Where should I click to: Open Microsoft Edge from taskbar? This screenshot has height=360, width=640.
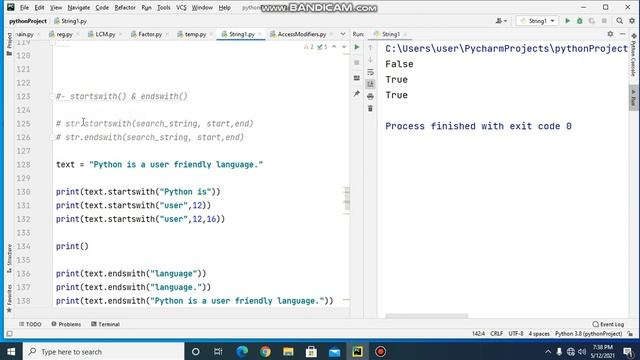tap(242, 351)
